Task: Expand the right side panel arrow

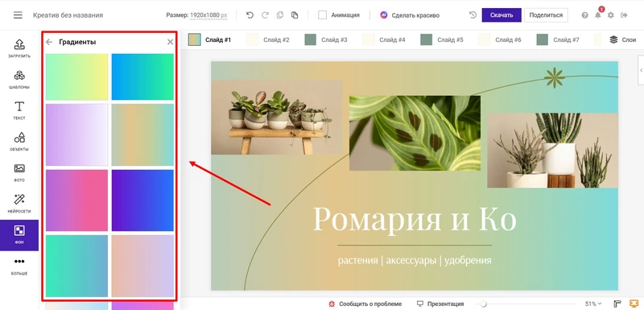Action: click(x=641, y=71)
